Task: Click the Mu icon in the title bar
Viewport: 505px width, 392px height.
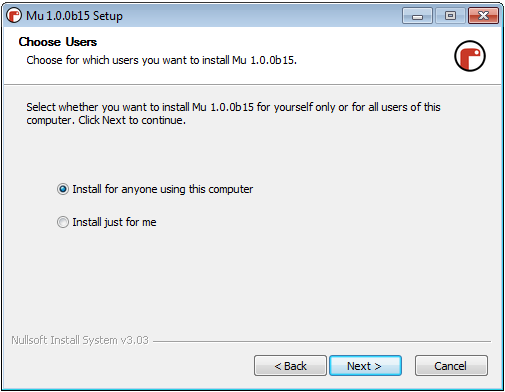Action: pyautogui.click(x=14, y=16)
